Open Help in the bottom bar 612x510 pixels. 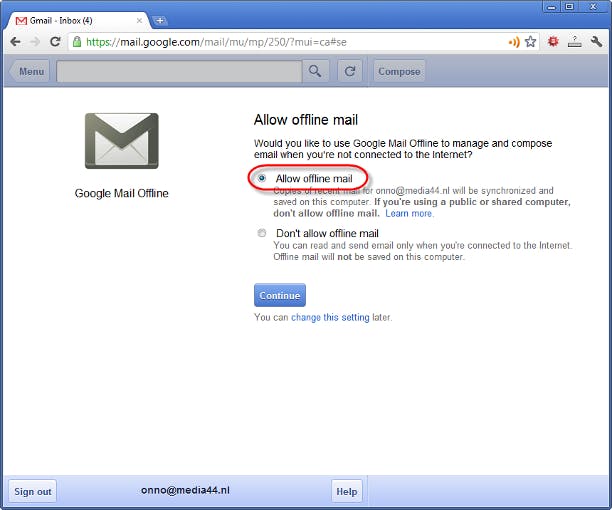pos(347,491)
